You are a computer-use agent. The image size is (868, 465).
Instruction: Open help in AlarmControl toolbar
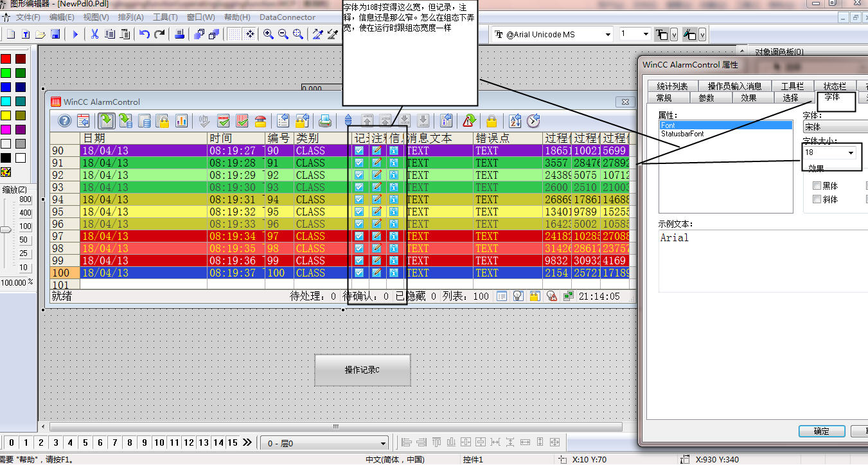coord(64,120)
